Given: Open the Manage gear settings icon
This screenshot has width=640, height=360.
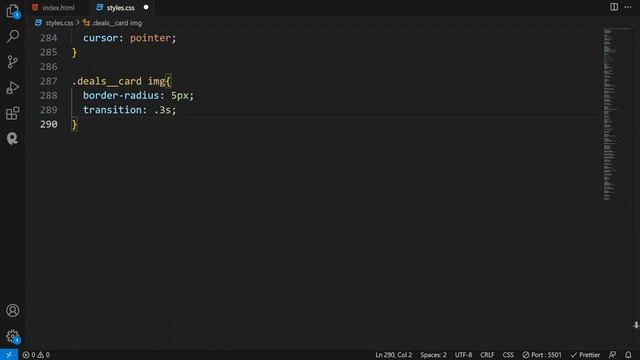Looking at the screenshot, I should click(x=13, y=336).
